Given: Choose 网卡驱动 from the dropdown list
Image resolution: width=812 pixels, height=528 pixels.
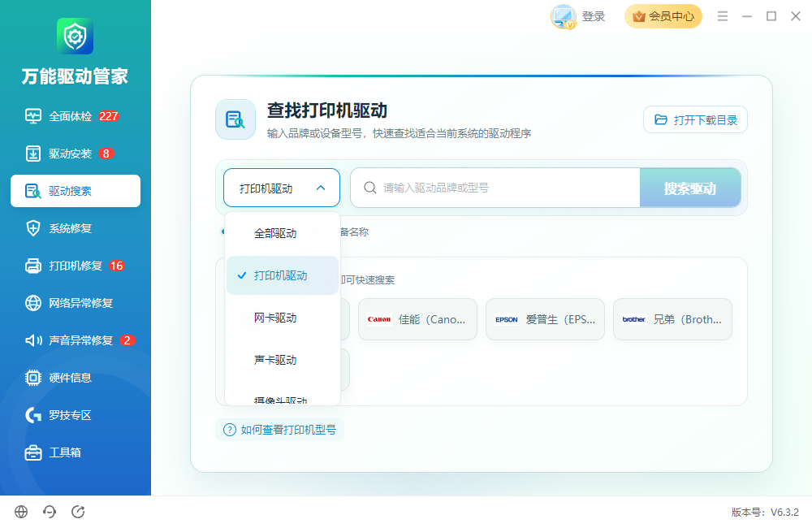Looking at the screenshot, I should (x=283, y=318).
